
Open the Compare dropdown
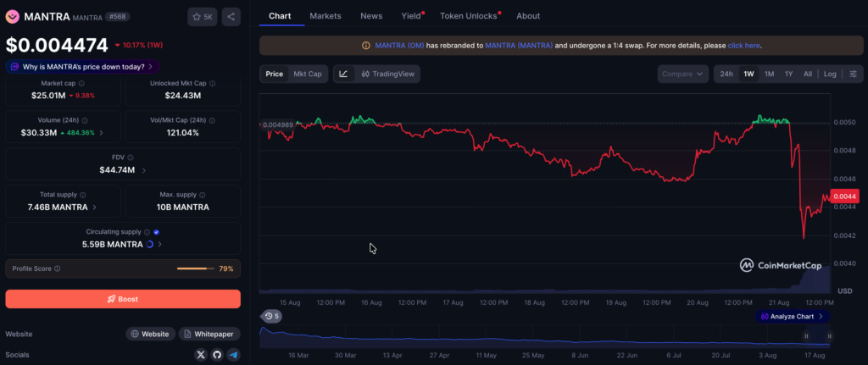coord(682,75)
